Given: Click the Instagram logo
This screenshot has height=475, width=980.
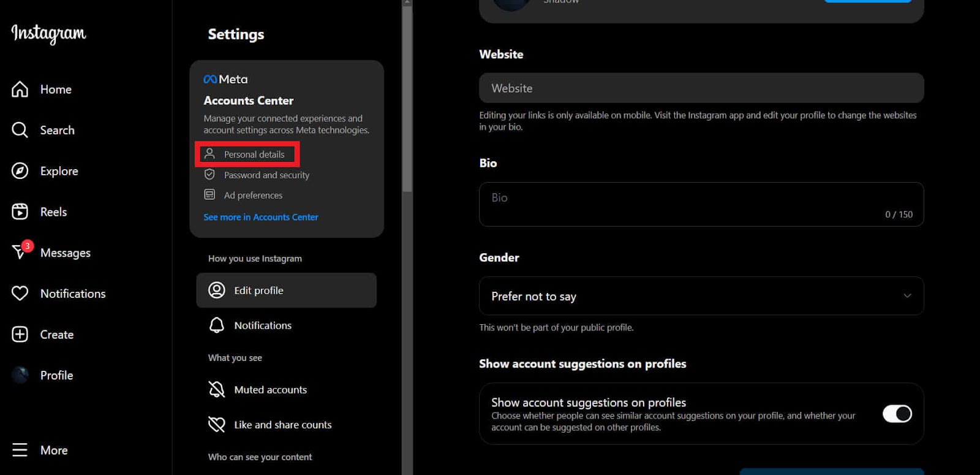Looking at the screenshot, I should coord(48,34).
